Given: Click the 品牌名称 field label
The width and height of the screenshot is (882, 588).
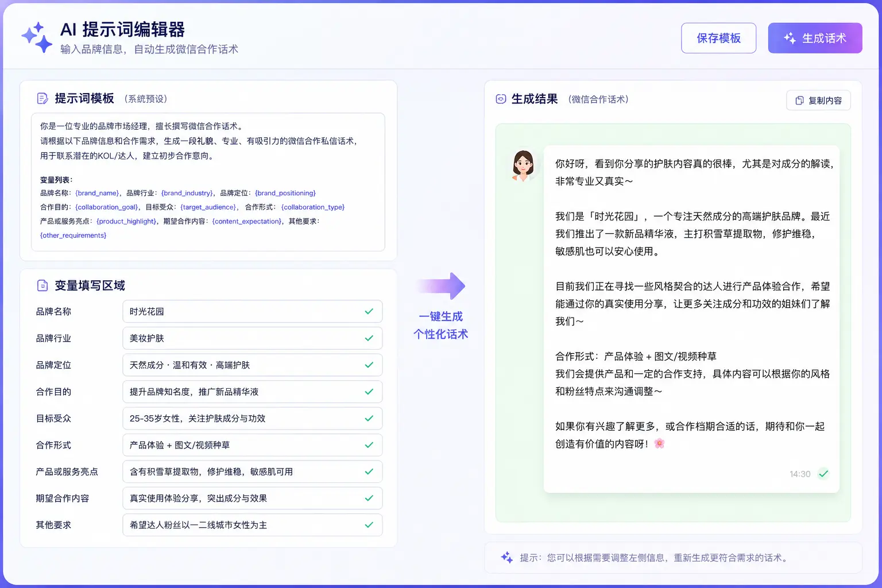Looking at the screenshot, I should (x=53, y=311).
